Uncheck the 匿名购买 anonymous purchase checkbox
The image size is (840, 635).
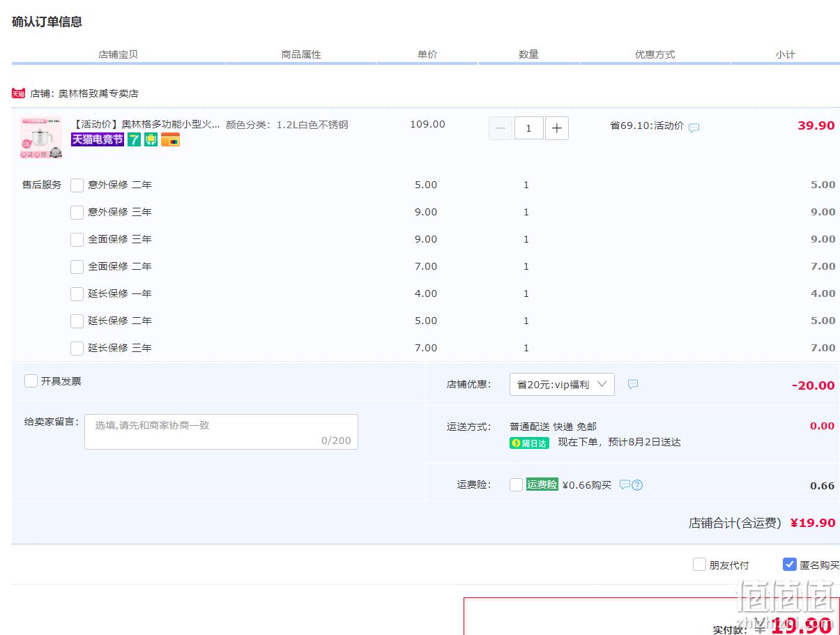790,565
